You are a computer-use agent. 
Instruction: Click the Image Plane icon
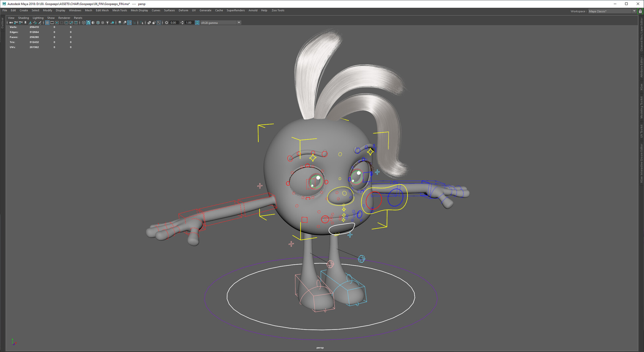click(x=30, y=22)
